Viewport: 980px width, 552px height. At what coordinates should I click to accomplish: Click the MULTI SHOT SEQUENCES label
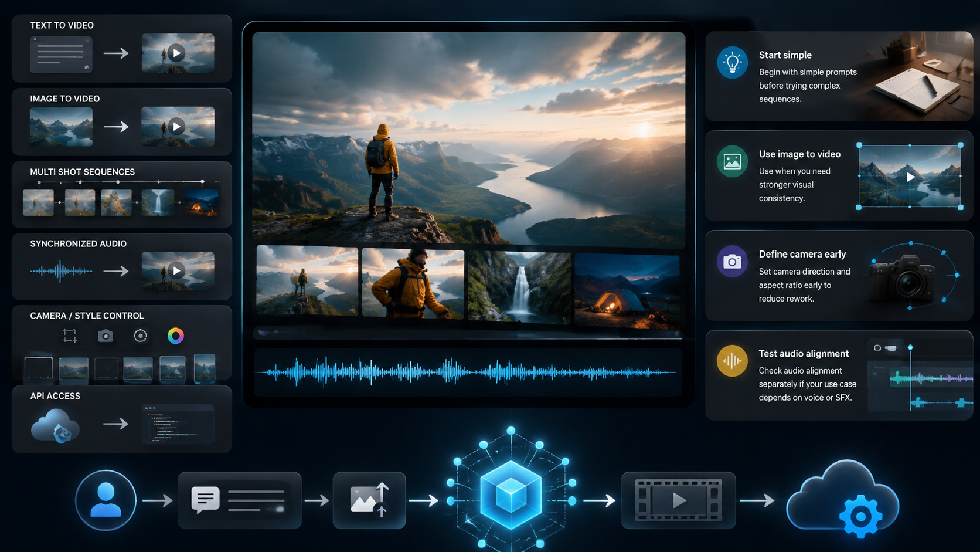tap(83, 172)
